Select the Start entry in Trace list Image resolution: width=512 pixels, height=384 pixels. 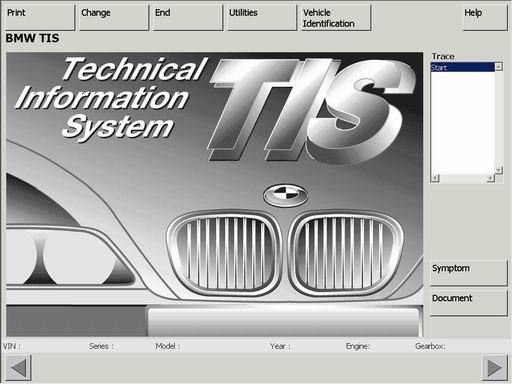[463, 67]
